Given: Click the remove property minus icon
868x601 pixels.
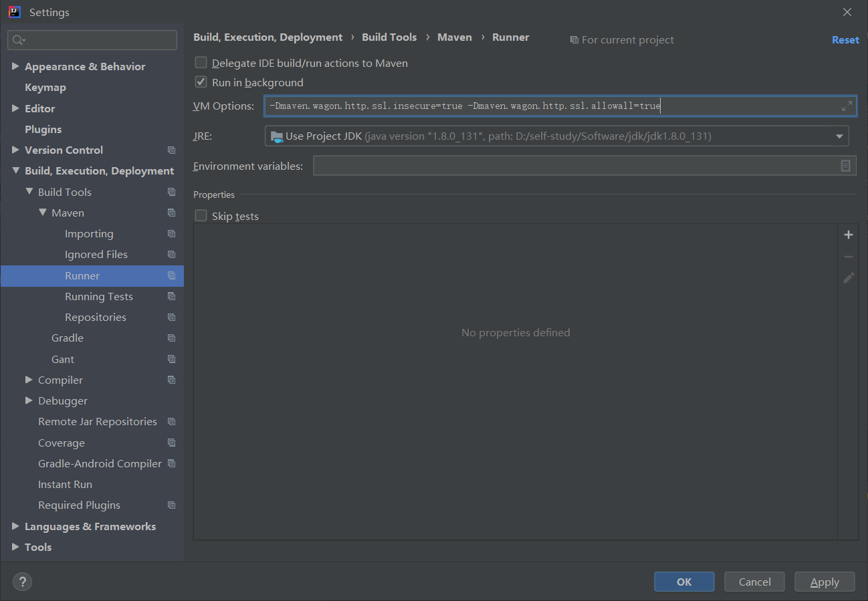Looking at the screenshot, I should [849, 257].
